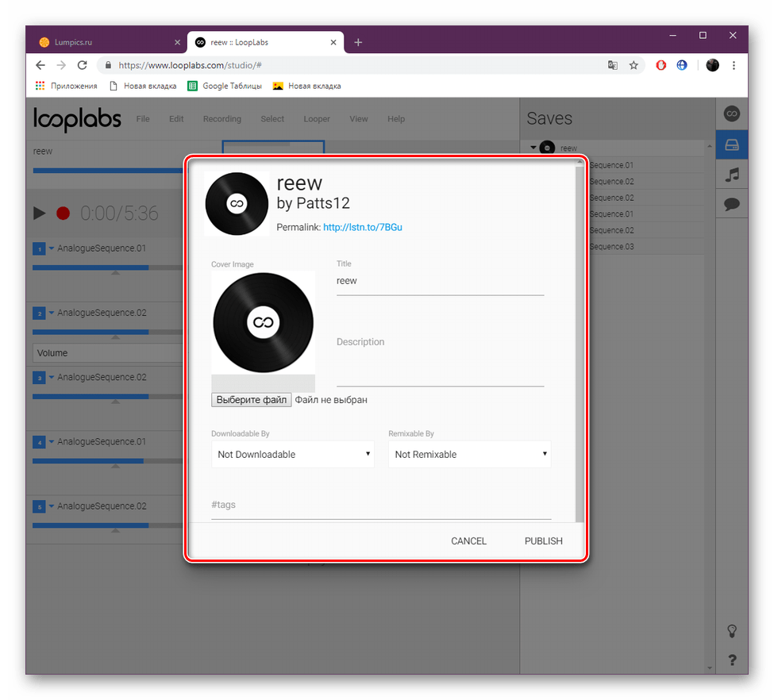Click the PUBLISH button
The width and height of the screenshot is (774, 700).
(x=543, y=540)
